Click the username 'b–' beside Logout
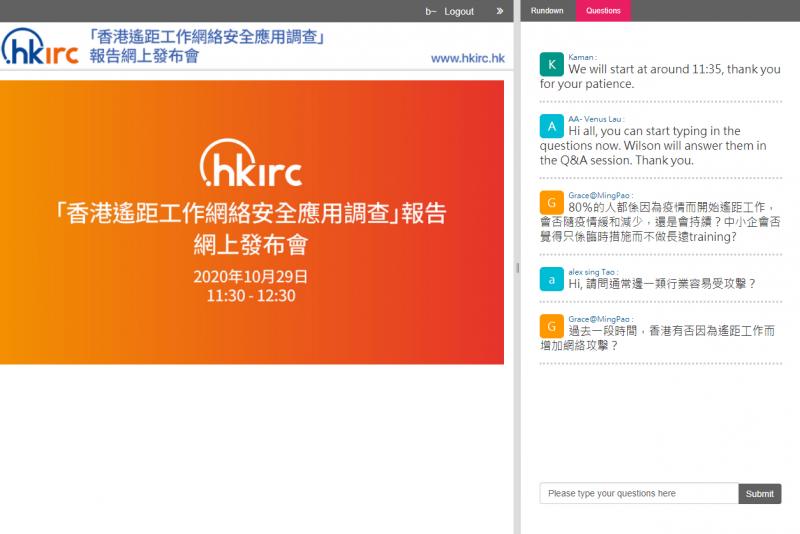Image resolution: width=800 pixels, height=534 pixels. click(430, 11)
